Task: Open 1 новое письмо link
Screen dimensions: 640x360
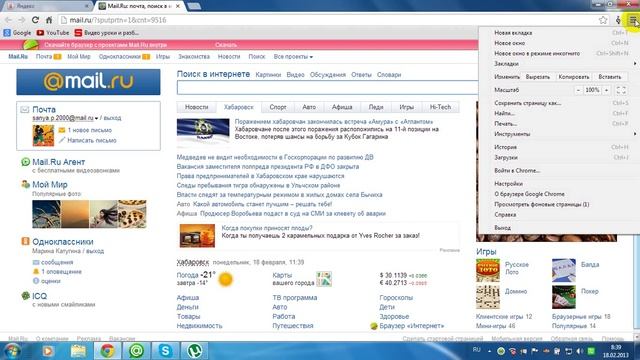Action: click(x=89, y=130)
